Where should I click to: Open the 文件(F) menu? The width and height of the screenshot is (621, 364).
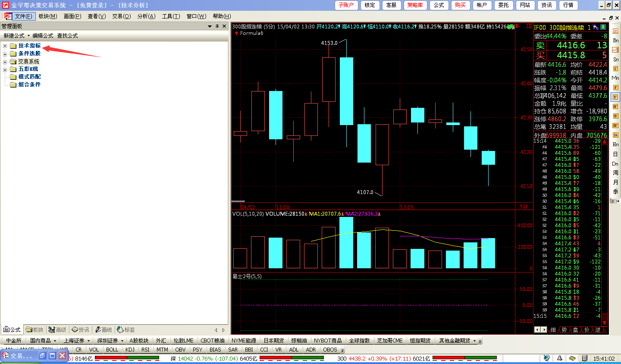23,16
